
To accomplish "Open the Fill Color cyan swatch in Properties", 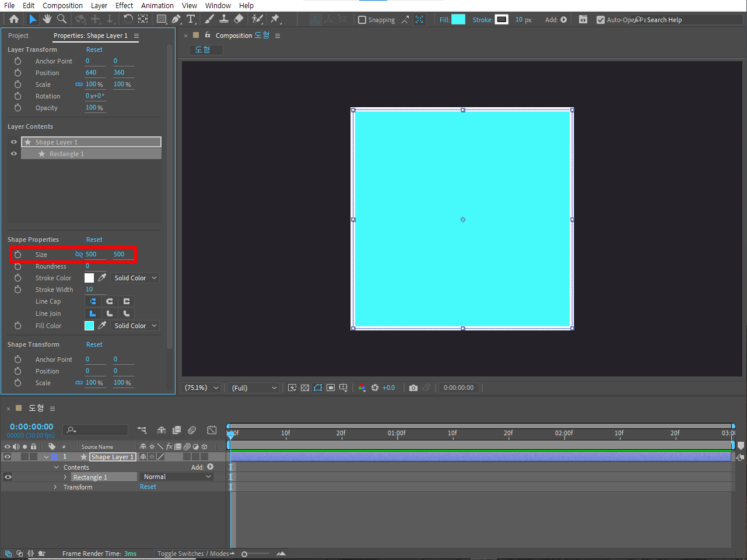I will click(x=89, y=326).
